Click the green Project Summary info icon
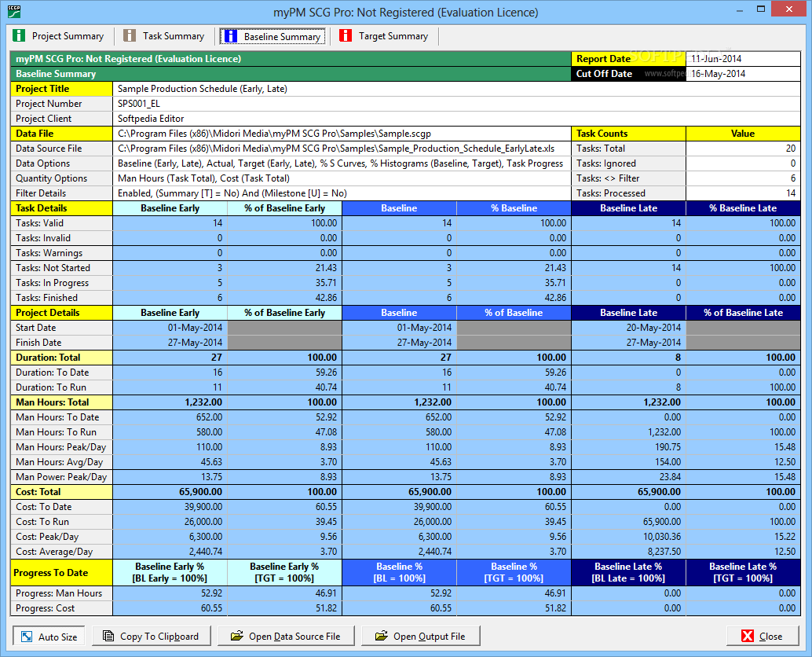This screenshot has height=657, width=812. click(19, 35)
